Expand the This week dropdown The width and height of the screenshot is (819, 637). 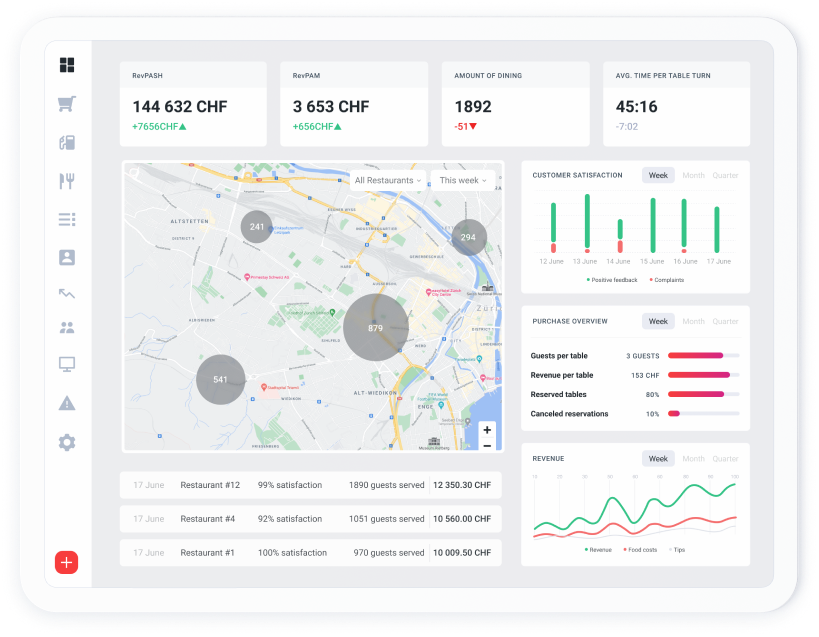[x=463, y=180]
